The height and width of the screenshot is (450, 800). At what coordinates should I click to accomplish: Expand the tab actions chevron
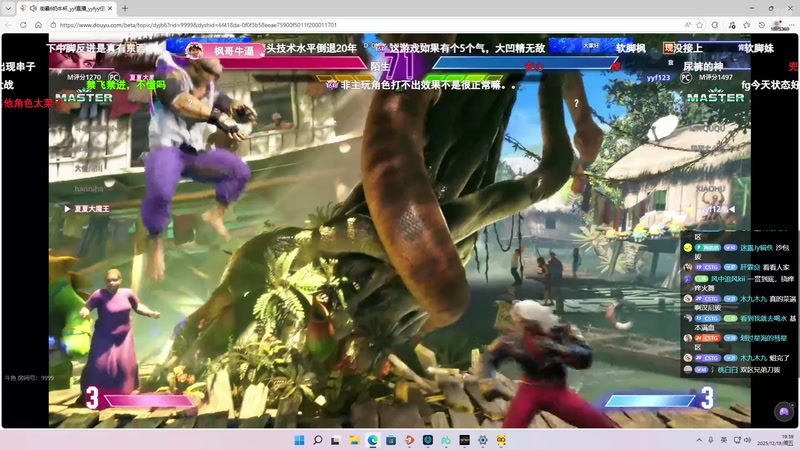[8, 8]
